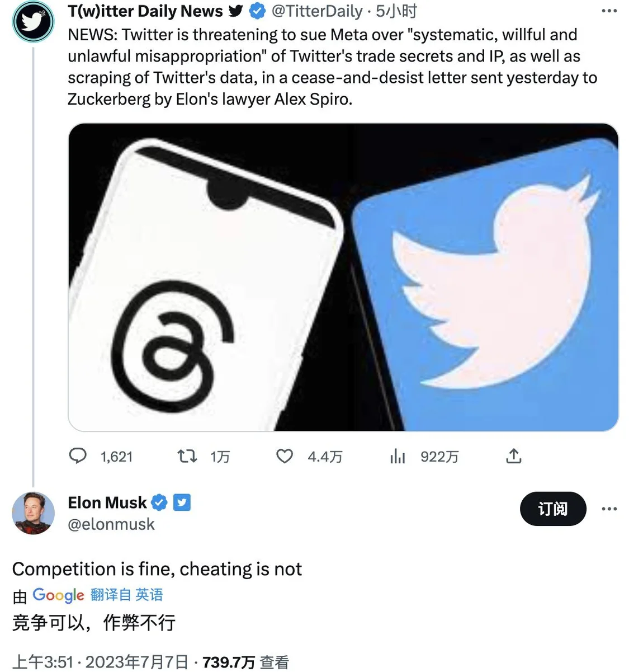Click the 5小时 time posted link
The image size is (629, 672).
[x=396, y=11]
